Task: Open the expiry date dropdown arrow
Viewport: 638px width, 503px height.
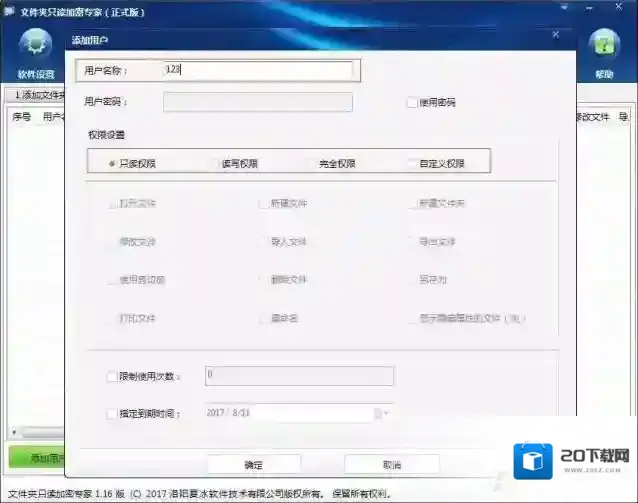Action: tap(386, 413)
